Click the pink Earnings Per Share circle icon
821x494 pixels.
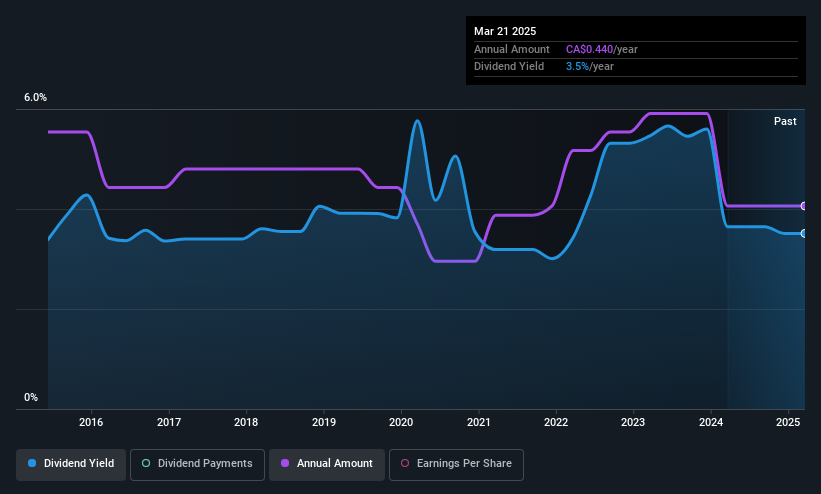pyautogui.click(x=405, y=463)
